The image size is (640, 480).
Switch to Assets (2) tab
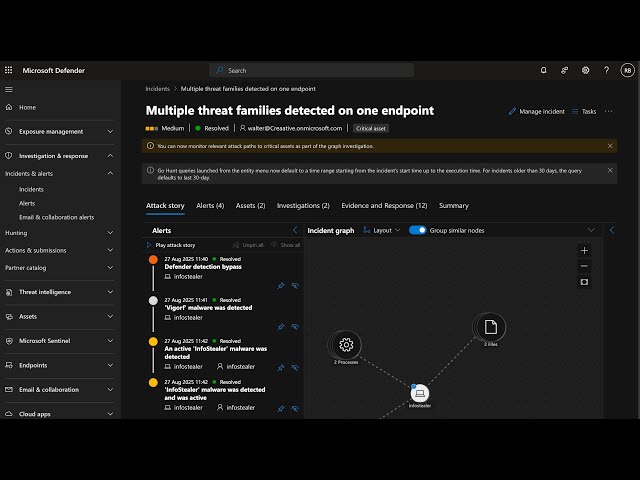pyautogui.click(x=250, y=206)
